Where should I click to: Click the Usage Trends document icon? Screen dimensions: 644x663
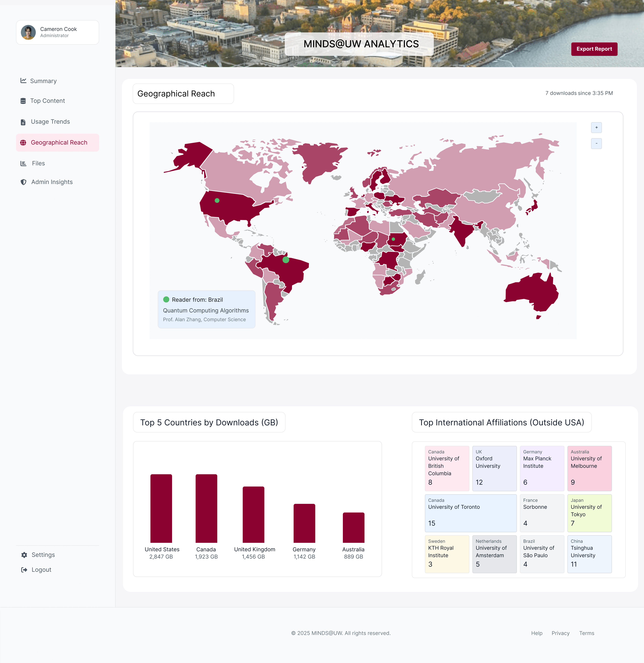[x=23, y=122]
